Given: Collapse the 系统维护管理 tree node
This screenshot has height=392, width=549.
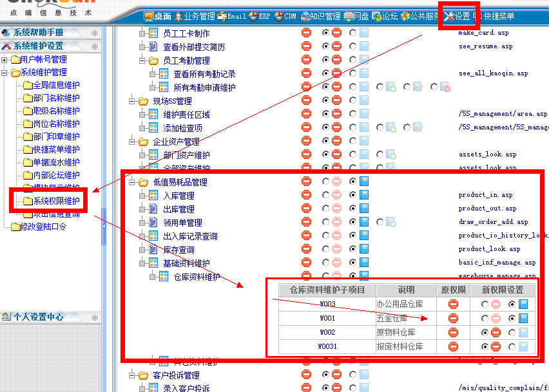Looking at the screenshot, I should (x=5, y=73).
